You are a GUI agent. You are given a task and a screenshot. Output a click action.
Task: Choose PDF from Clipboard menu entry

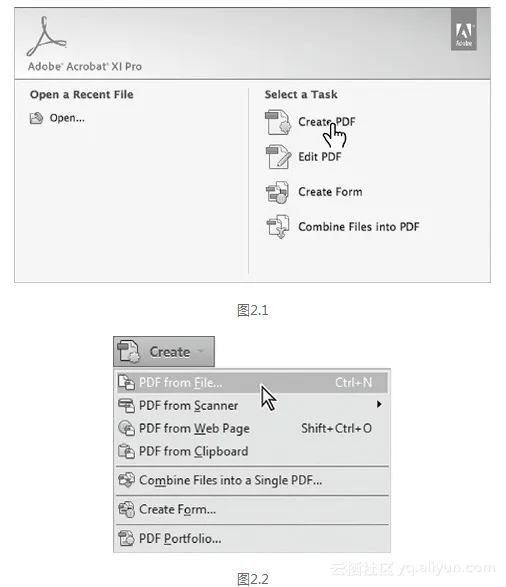coord(252,451)
